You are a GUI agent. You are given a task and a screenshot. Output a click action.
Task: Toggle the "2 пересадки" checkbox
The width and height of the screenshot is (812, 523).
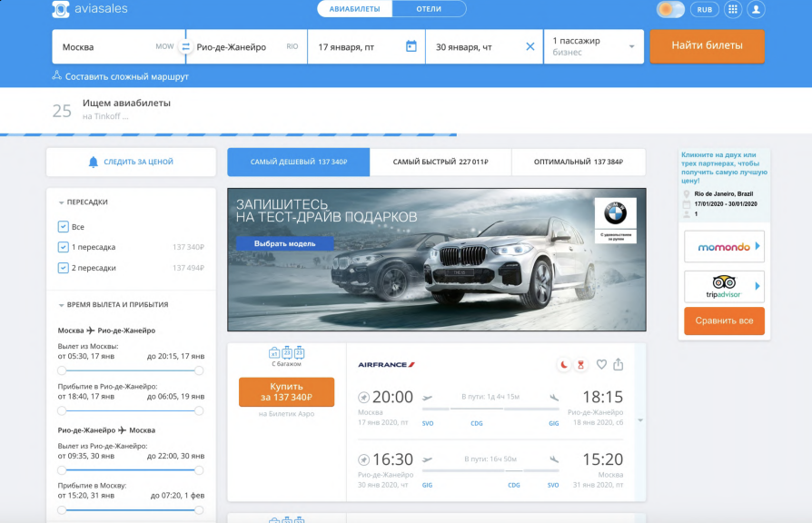tap(63, 268)
